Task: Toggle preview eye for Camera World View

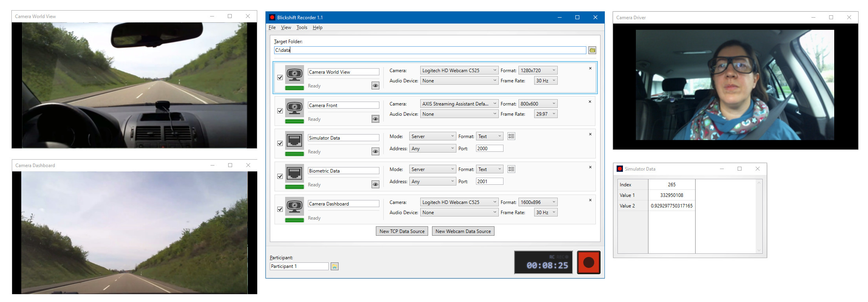Action: pos(375,86)
